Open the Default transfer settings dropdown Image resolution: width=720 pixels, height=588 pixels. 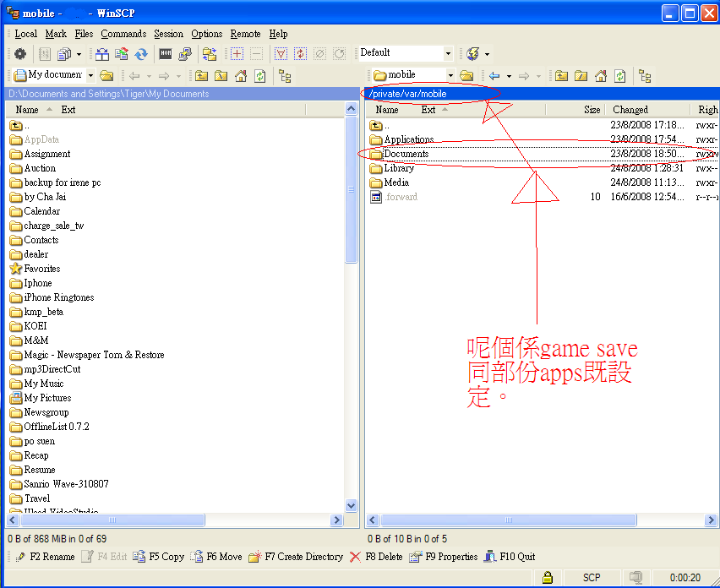point(449,53)
